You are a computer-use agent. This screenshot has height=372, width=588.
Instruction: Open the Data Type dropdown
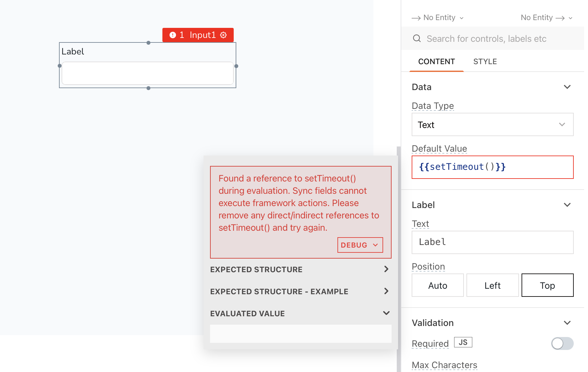tap(492, 124)
